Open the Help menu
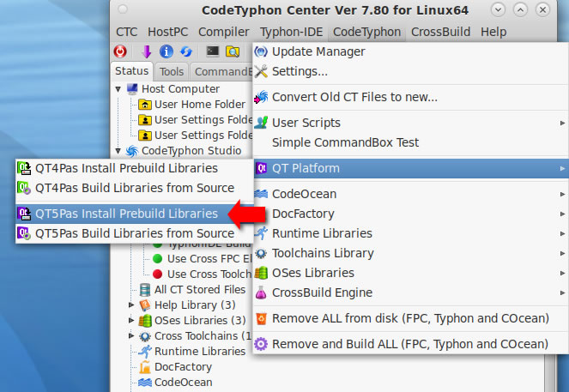 493,32
